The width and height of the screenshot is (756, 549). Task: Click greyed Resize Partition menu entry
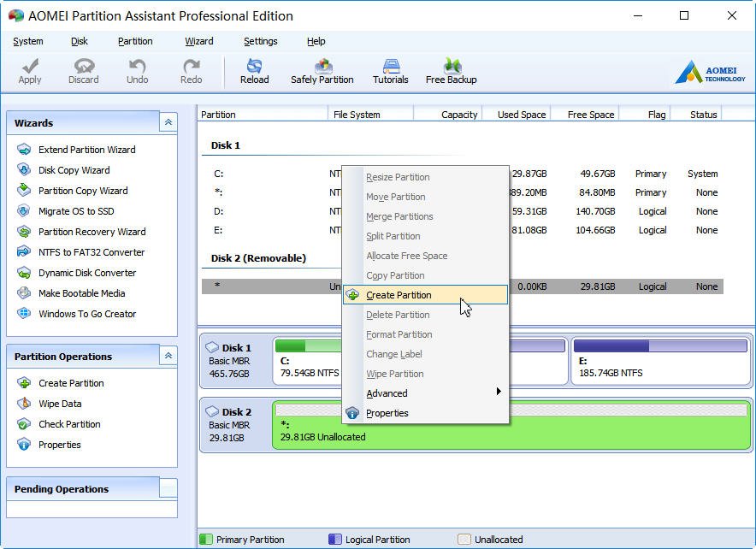425,177
